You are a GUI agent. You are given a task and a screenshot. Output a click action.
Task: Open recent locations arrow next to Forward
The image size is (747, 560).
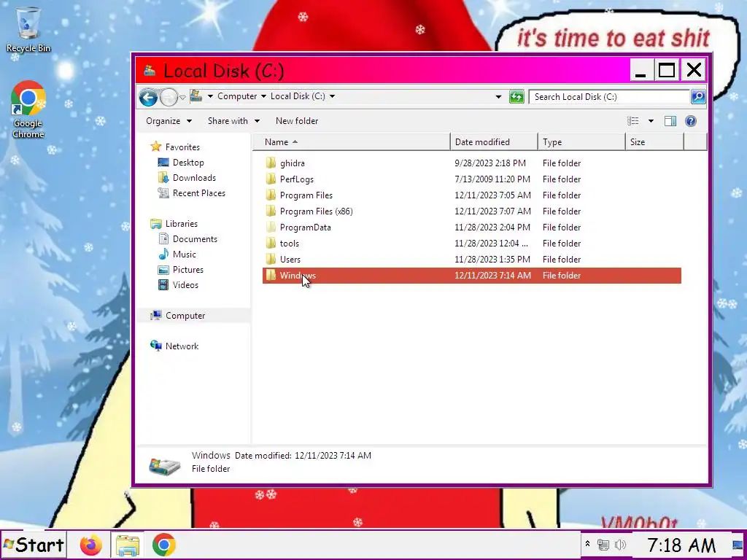pos(182,98)
